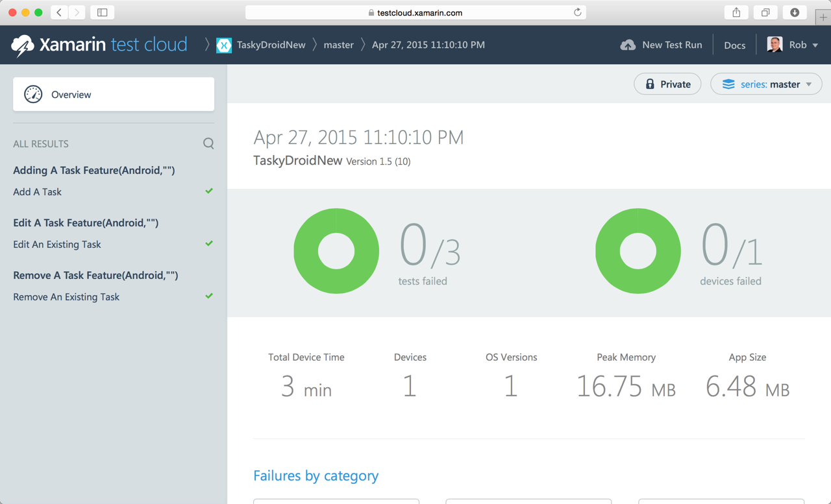Click the lock icon on Private
This screenshot has width=831, height=504.
[x=650, y=84]
